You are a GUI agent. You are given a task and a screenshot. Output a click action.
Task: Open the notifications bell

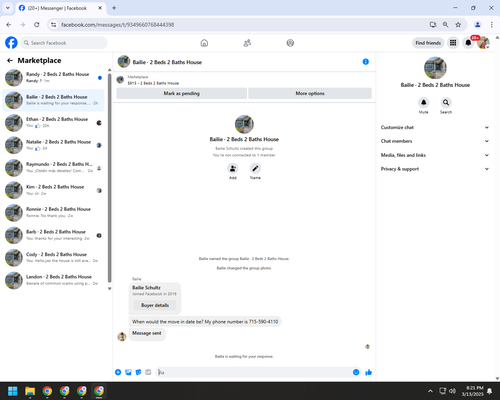click(468, 43)
